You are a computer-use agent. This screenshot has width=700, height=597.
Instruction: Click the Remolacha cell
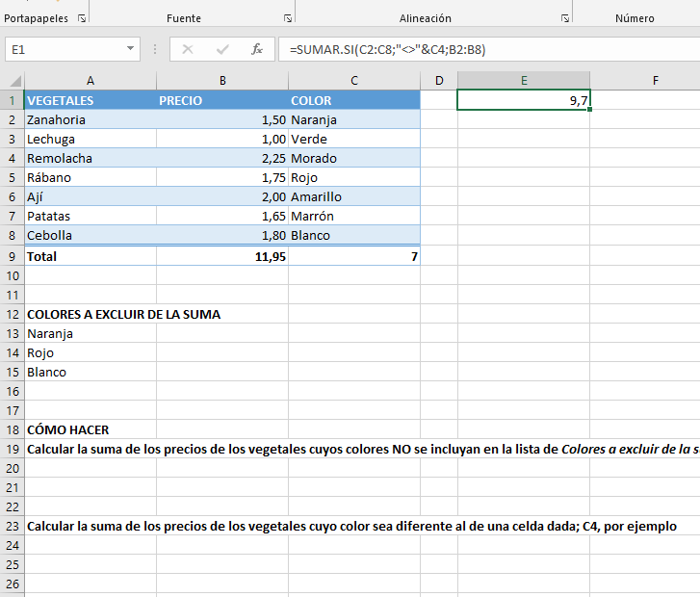91,158
